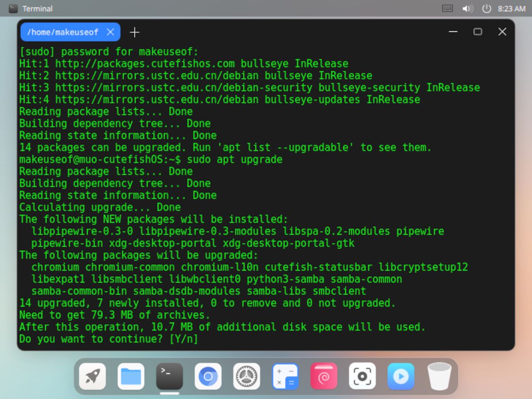Close the terminal window
Screen dimensions: 532x399
(502, 31)
